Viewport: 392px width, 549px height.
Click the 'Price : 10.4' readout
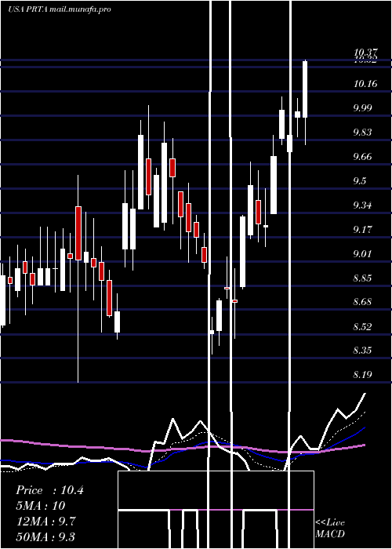[49, 490]
